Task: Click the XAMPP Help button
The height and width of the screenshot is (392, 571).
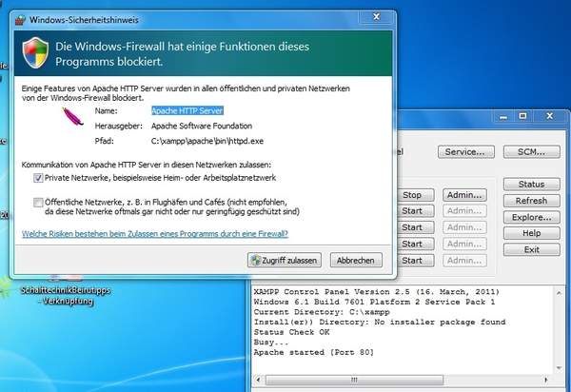Action: click(x=531, y=233)
